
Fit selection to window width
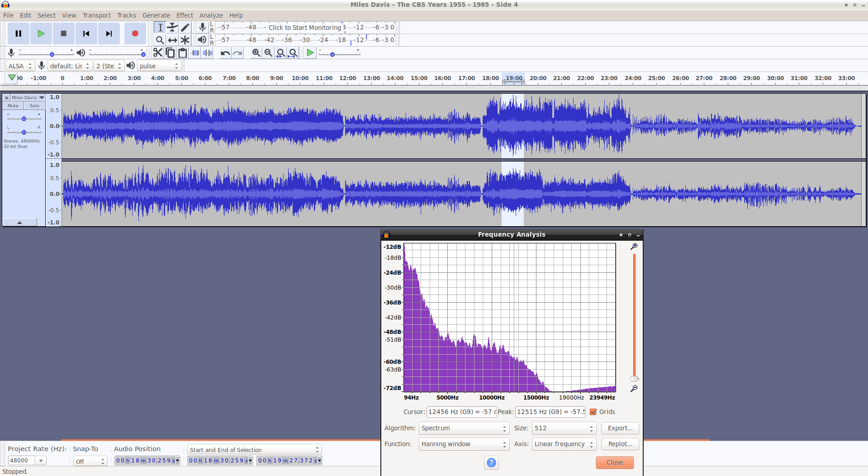[281, 53]
